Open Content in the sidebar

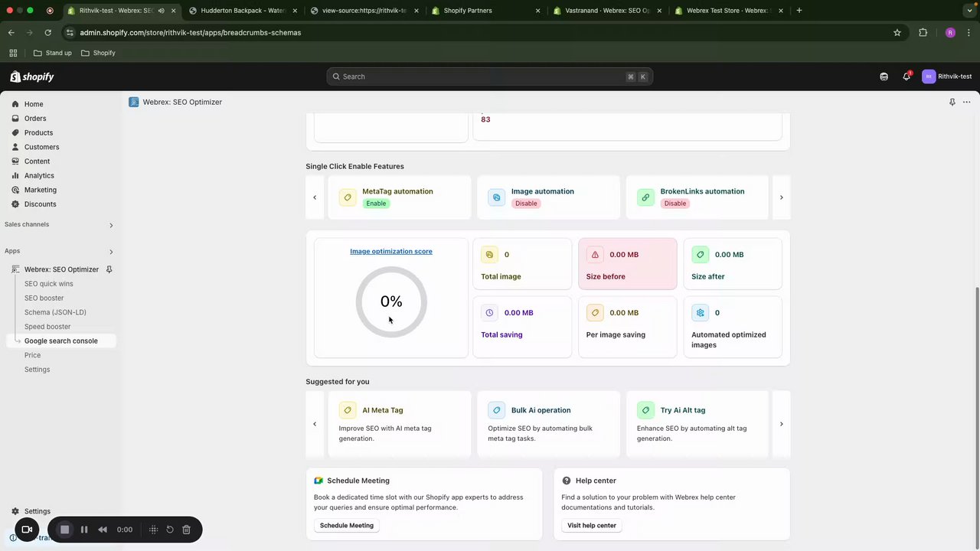(37, 161)
